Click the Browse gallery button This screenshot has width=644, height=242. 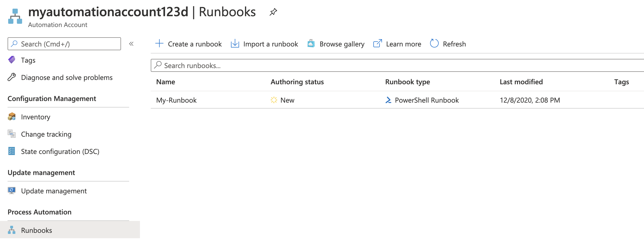point(336,44)
